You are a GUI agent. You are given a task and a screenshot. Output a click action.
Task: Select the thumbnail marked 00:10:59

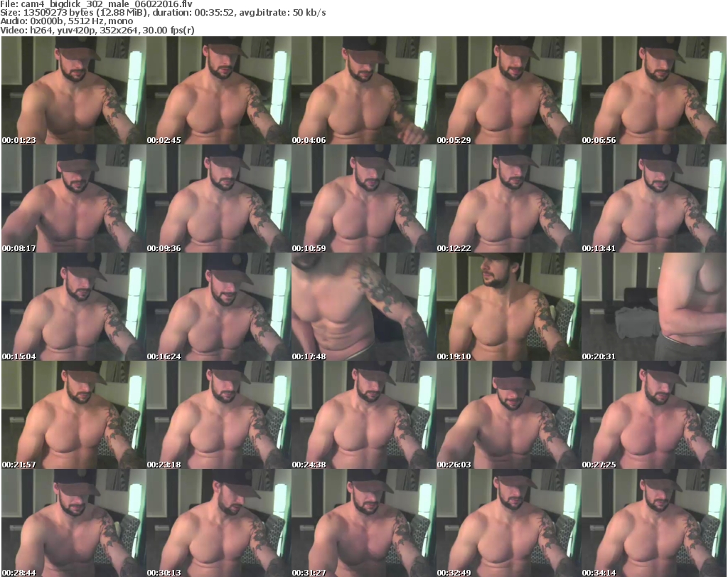pyautogui.click(x=363, y=198)
